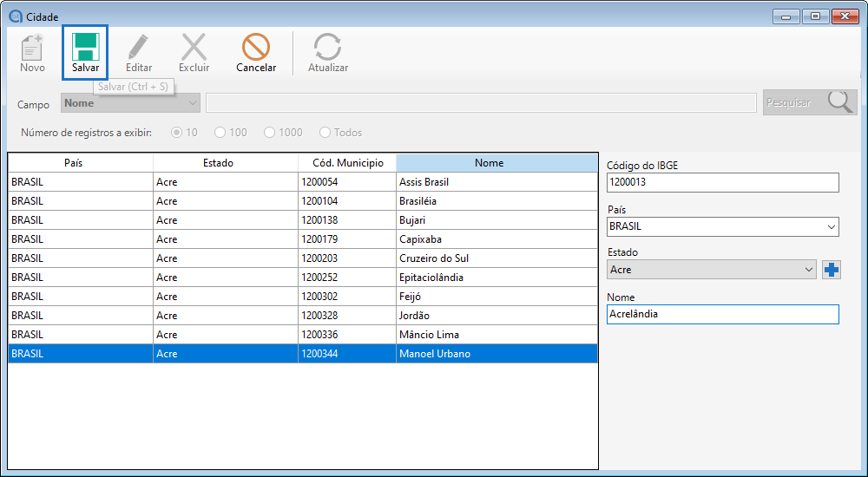Click the Novo new record icon
868x477 pixels.
32,52
